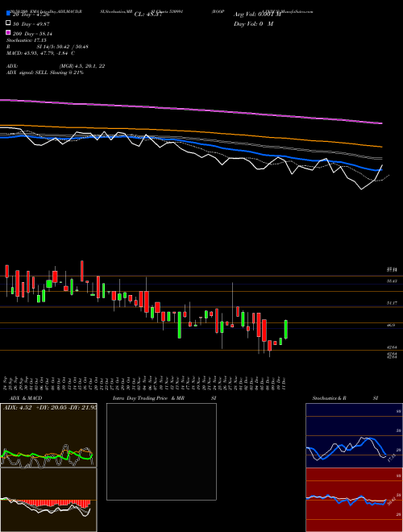Click the 46.9 price axis label
The width and height of the screenshot is (403, 532).
(x=391, y=325)
